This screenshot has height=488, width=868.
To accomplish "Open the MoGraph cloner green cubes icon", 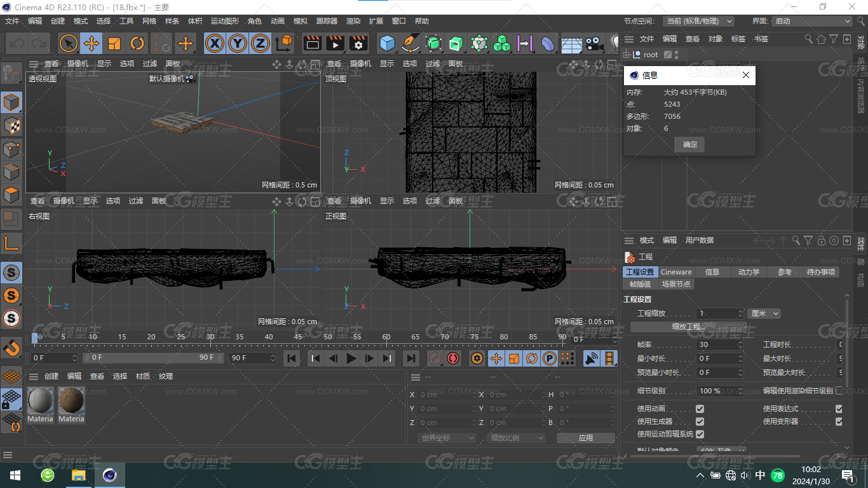I will 502,43.
